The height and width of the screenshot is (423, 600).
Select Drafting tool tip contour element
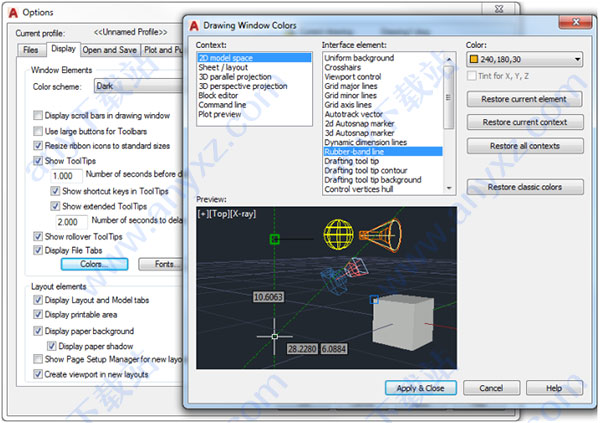point(383,170)
